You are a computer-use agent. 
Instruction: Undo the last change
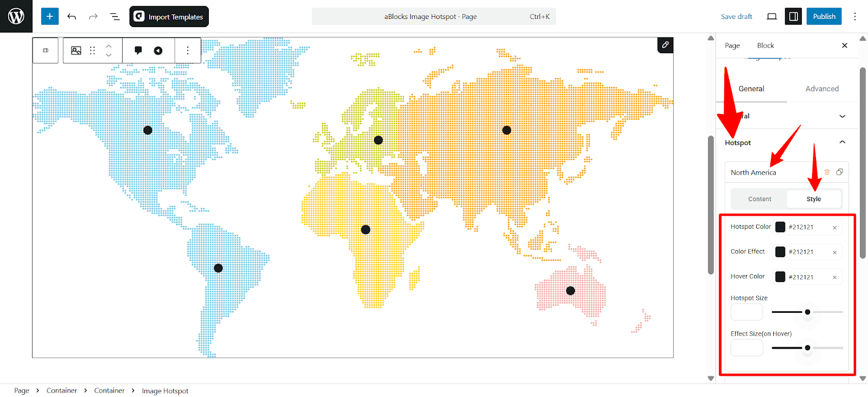72,16
